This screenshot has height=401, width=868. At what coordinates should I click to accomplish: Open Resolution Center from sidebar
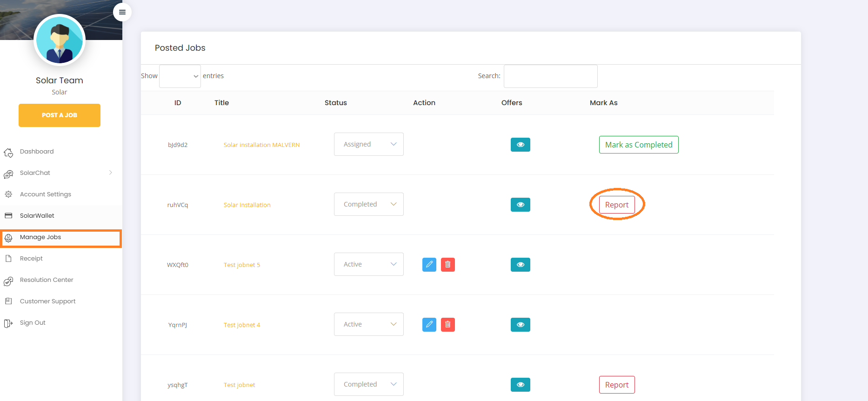[47, 280]
